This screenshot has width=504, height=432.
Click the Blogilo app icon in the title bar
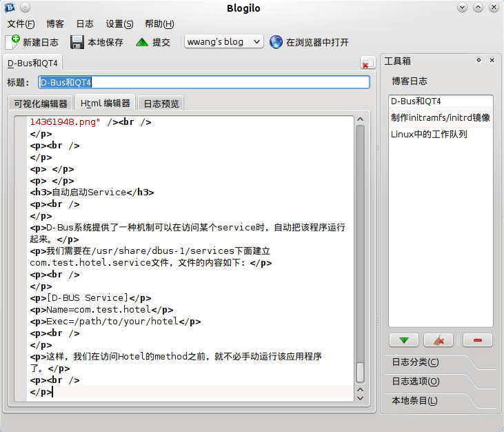pyautogui.click(x=10, y=7)
